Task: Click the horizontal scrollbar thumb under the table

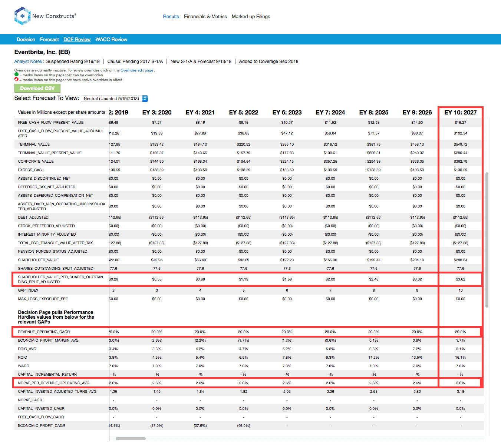Action: click(131, 439)
